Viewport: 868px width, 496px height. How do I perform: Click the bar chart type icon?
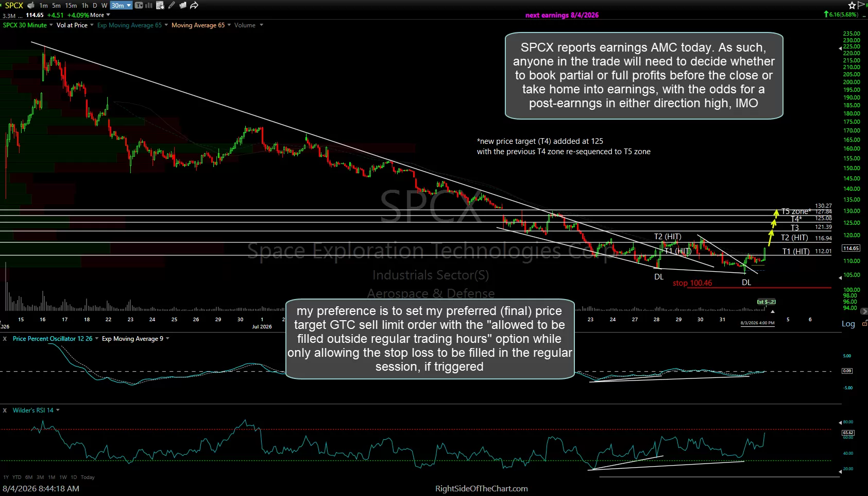click(149, 5)
